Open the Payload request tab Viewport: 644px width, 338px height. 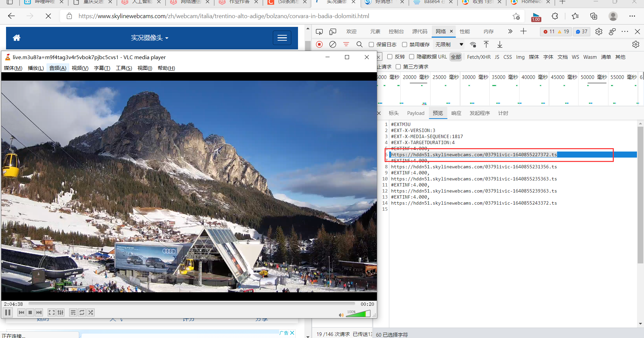[416, 113]
